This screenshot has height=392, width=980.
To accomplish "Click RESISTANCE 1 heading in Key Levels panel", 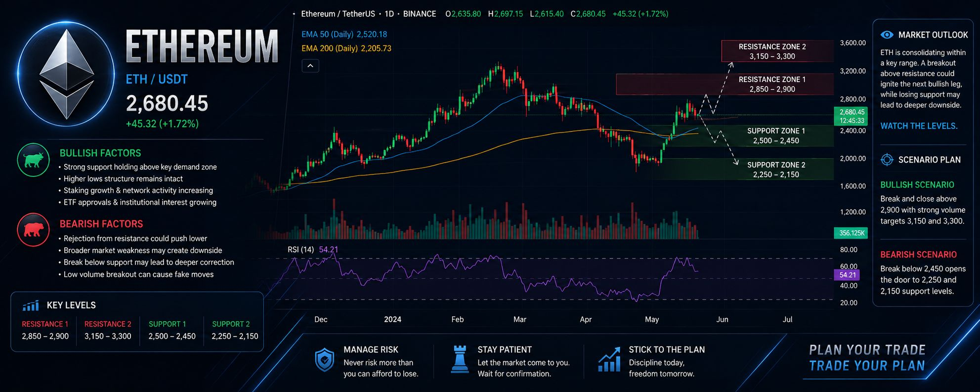I will tap(45, 324).
